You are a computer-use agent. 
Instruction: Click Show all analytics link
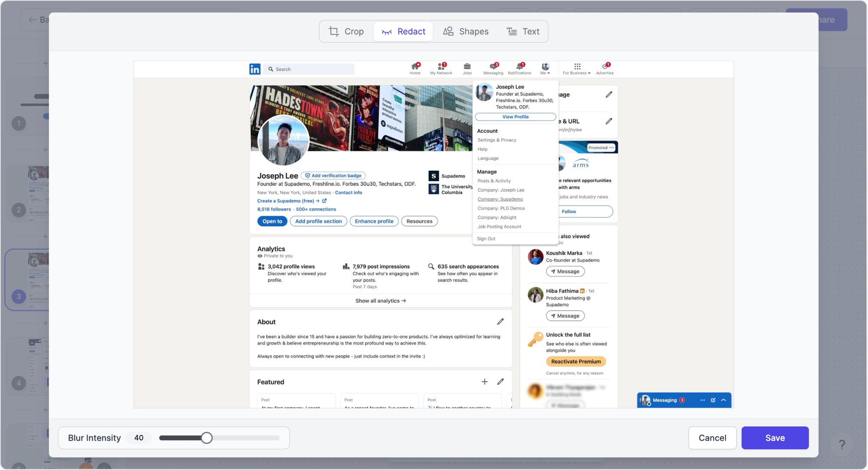380,301
